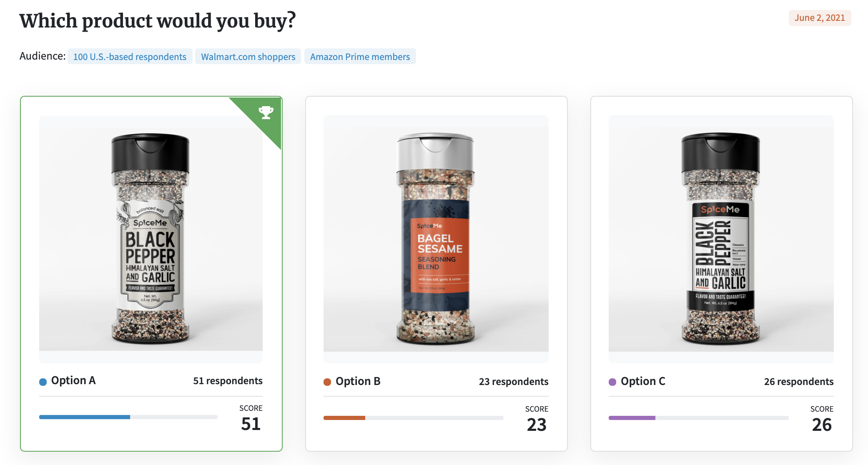Image resolution: width=868 pixels, height=465 pixels.
Task: Select the 100 U.S.-based respondents tag
Action: (x=130, y=57)
